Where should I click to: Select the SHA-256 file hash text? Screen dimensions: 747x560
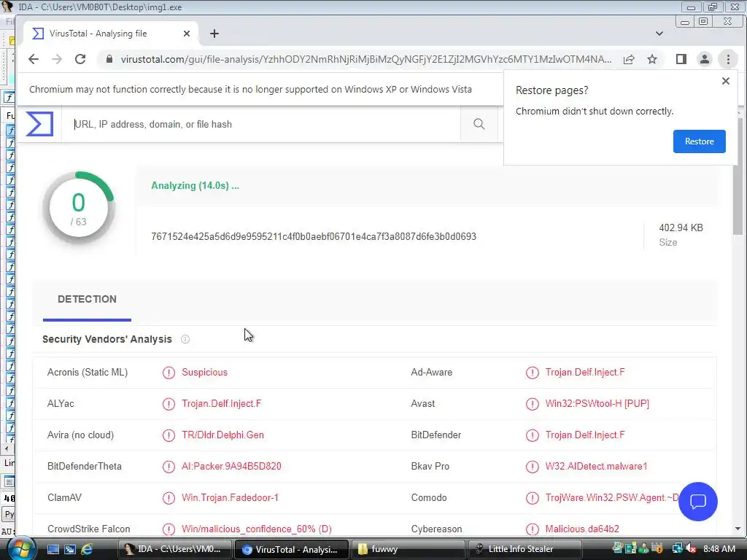point(314,236)
